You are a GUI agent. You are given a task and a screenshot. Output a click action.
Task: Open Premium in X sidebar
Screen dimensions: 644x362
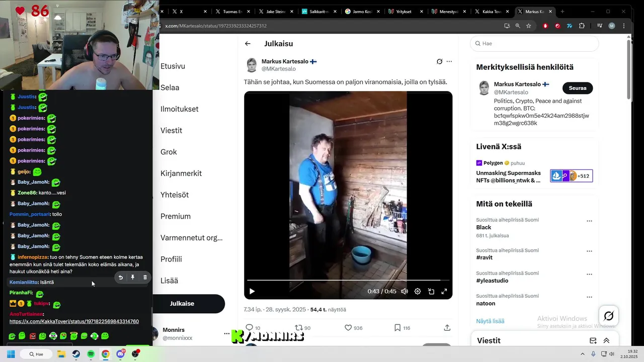176,216
